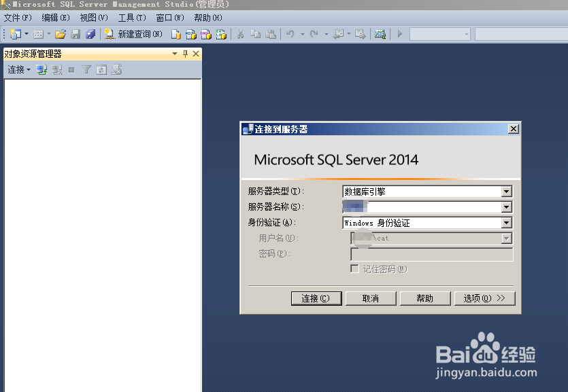Click the Add New Item toolbar icon

tap(38, 34)
